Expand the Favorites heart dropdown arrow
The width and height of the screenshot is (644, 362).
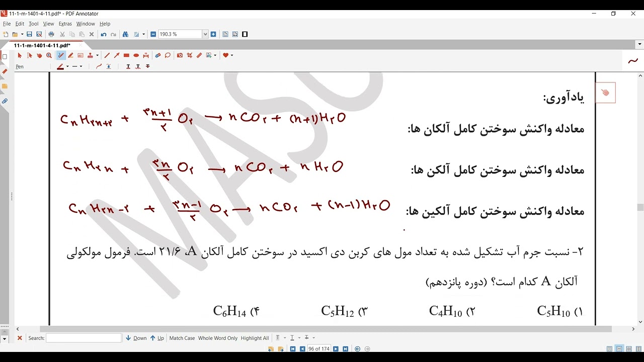[x=232, y=55]
